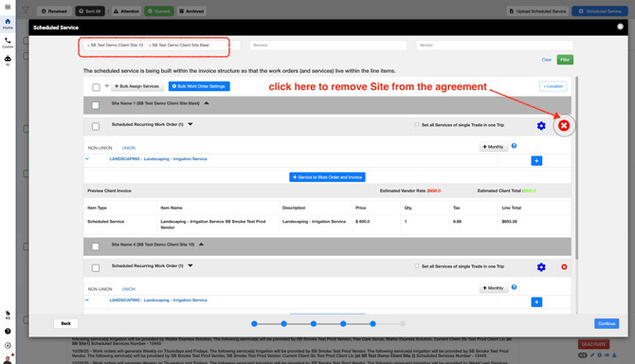This screenshot has height=364, width=635.
Task: Go to Home in the sidebar
Action: point(8,24)
